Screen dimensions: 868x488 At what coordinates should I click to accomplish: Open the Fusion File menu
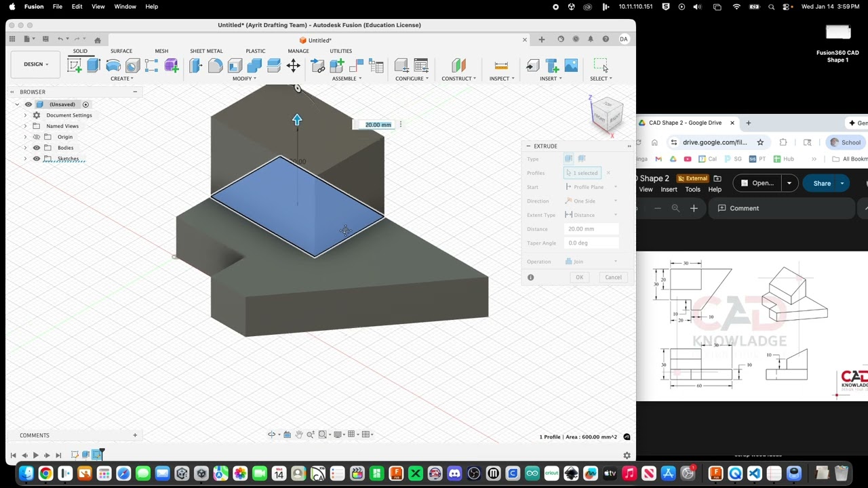pyautogui.click(x=58, y=7)
